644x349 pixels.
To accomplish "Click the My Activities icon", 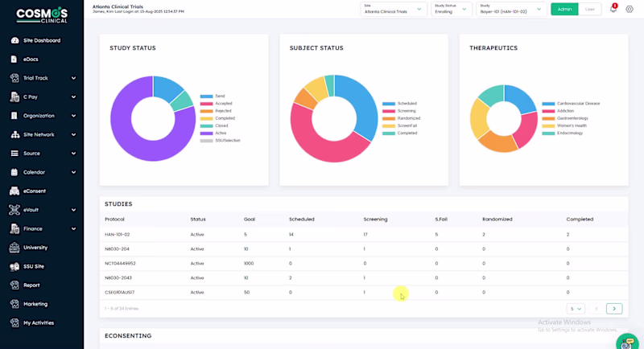I will coord(14,322).
